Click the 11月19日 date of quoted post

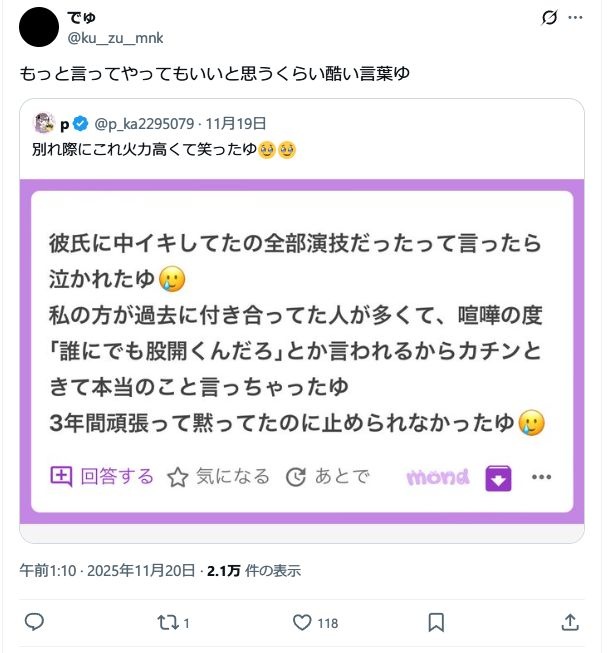(236, 124)
